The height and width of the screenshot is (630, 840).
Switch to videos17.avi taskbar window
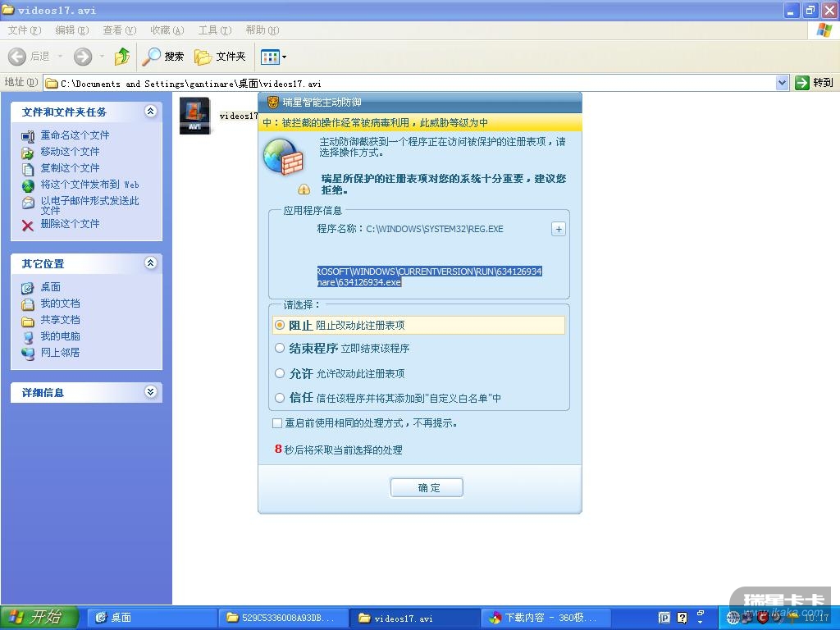pyautogui.click(x=415, y=618)
